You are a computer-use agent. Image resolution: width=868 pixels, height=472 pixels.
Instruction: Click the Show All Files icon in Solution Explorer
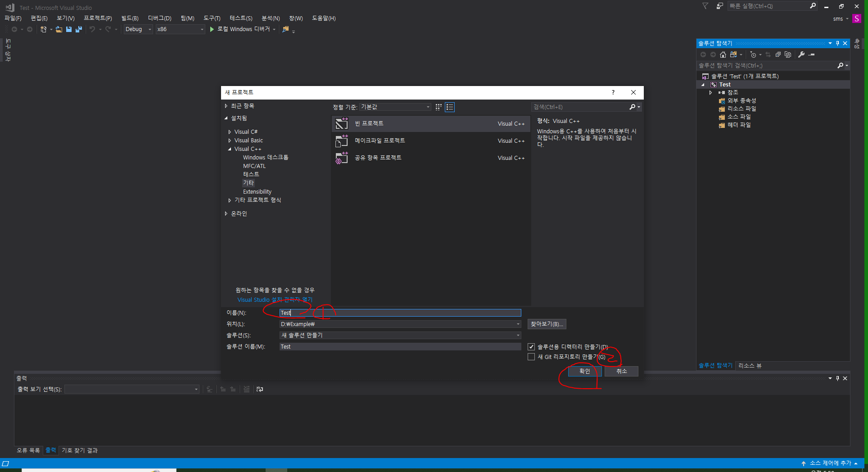point(788,54)
